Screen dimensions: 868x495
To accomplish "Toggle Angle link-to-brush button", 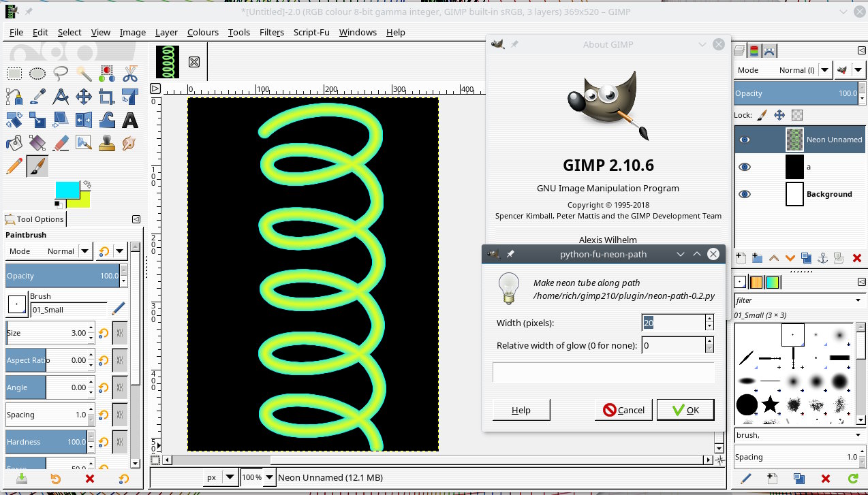I will (120, 387).
